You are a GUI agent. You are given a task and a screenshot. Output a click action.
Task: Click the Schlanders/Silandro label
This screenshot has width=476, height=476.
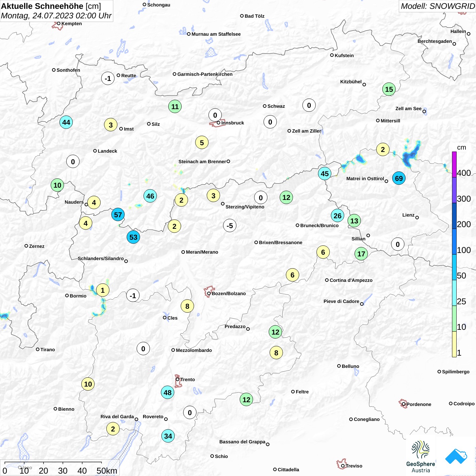(x=101, y=258)
